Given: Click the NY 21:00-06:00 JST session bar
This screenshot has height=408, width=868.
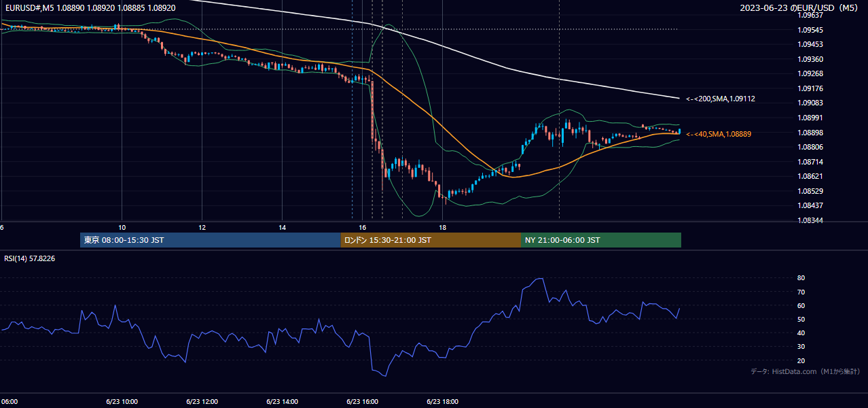Looking at the screenshot, I should [x=601, y=240].
